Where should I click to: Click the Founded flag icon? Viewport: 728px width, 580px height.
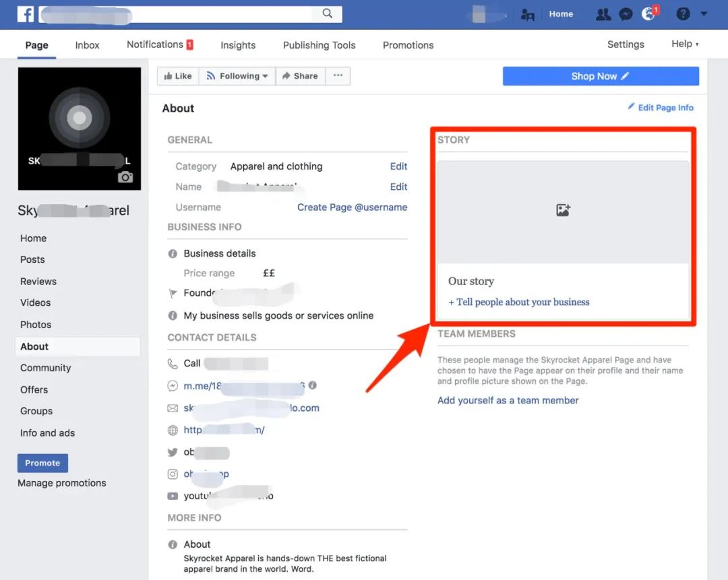click(173, 293)
